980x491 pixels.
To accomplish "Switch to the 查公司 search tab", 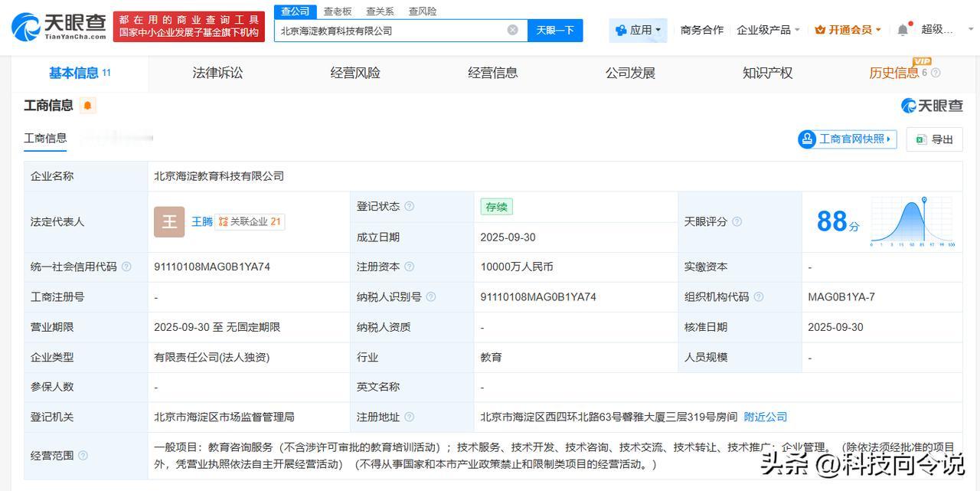I will click(x=296, y=11).
